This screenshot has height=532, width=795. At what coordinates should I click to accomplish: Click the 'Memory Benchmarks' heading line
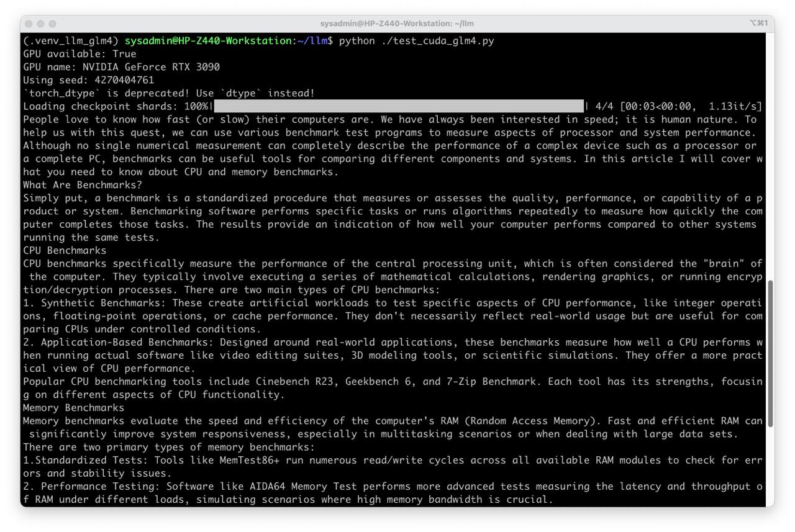click(x=73, y=408)
